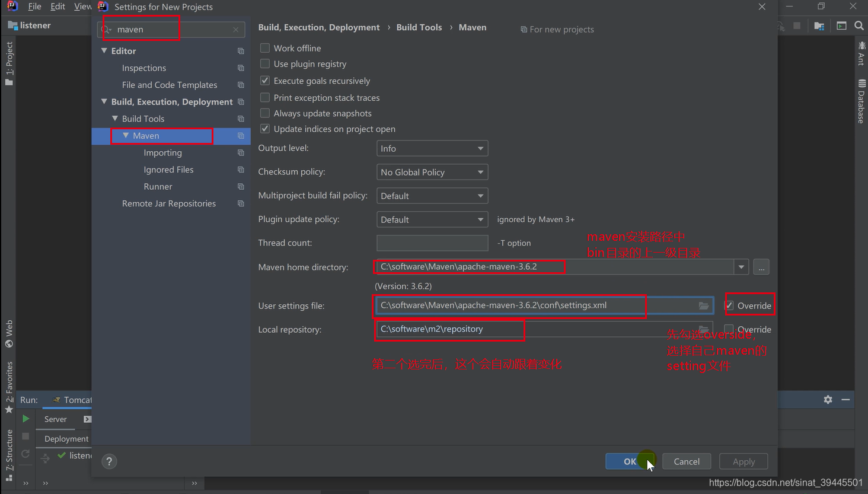Click the rerun circular arrow icon in Run panel
Viewport: 868px width, 494px height.
tap(25, 454)
